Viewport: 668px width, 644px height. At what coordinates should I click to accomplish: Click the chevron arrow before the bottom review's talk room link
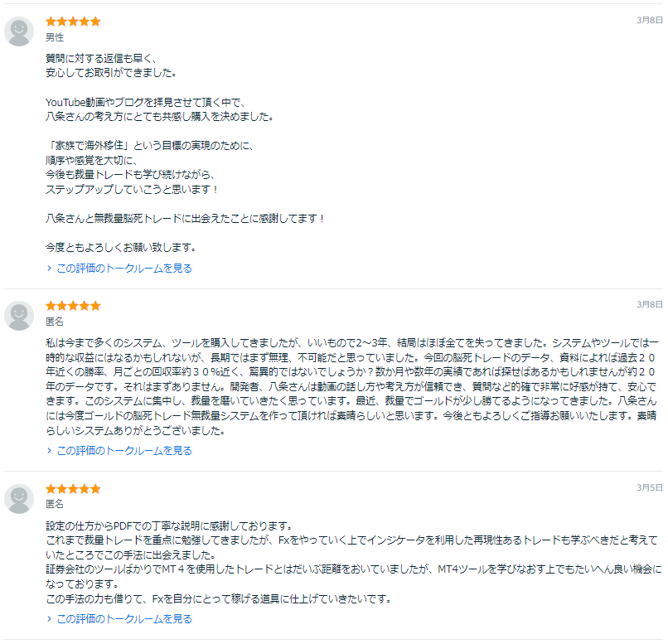[50, 619]
